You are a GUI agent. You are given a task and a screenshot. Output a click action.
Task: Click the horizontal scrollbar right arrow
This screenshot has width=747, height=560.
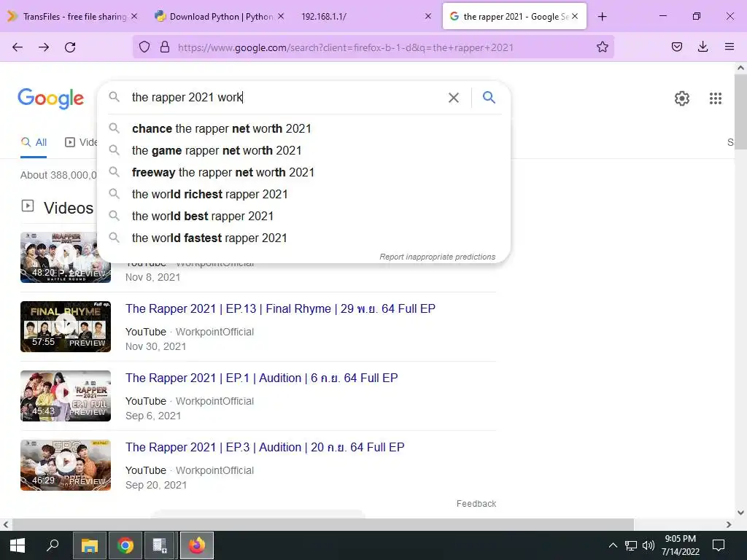click(729, 525)
